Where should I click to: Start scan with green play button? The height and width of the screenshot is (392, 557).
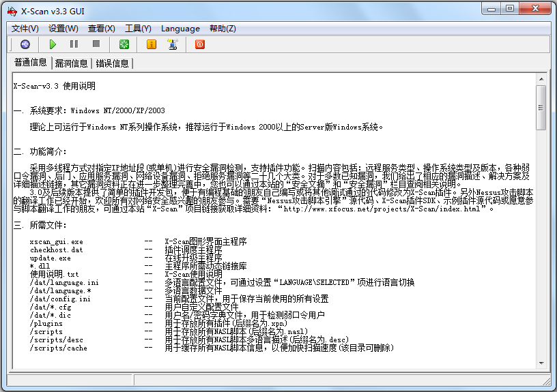[53, 44]
